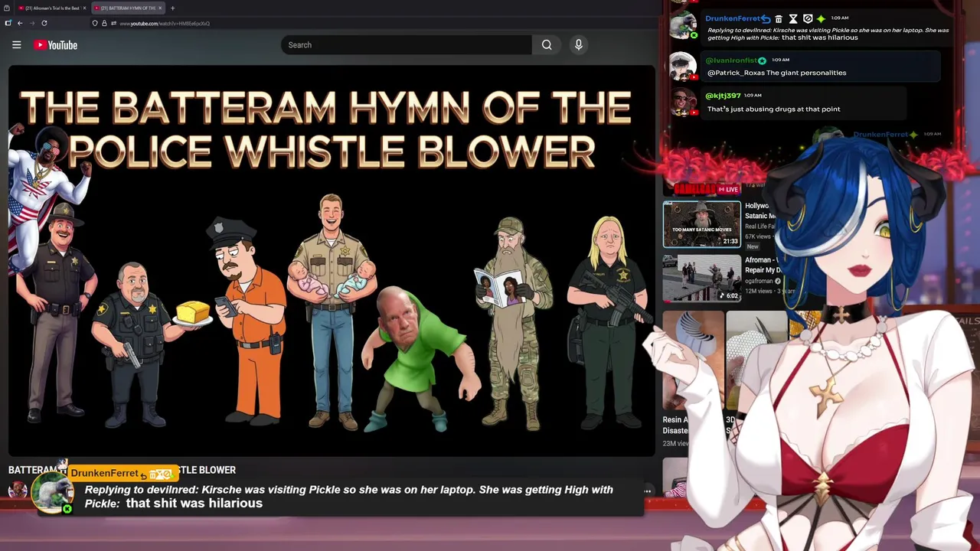Image resolution: width=980 pixels, height=551 pixels.
Task: Open the three-dot options below the video
Action: tap(648, 491)
